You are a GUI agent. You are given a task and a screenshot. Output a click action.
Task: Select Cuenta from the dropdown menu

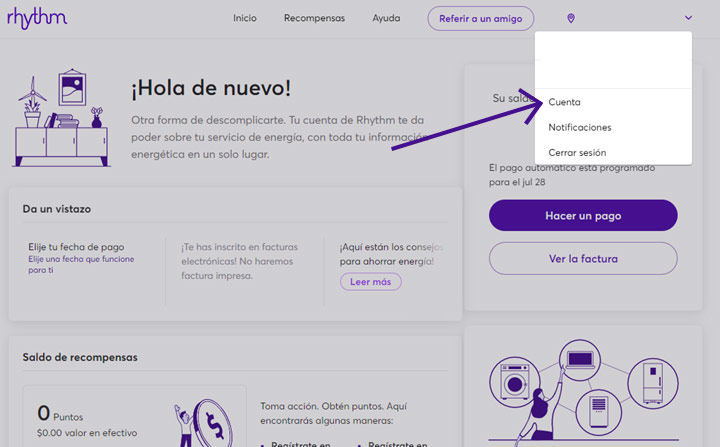click(564, 102)
